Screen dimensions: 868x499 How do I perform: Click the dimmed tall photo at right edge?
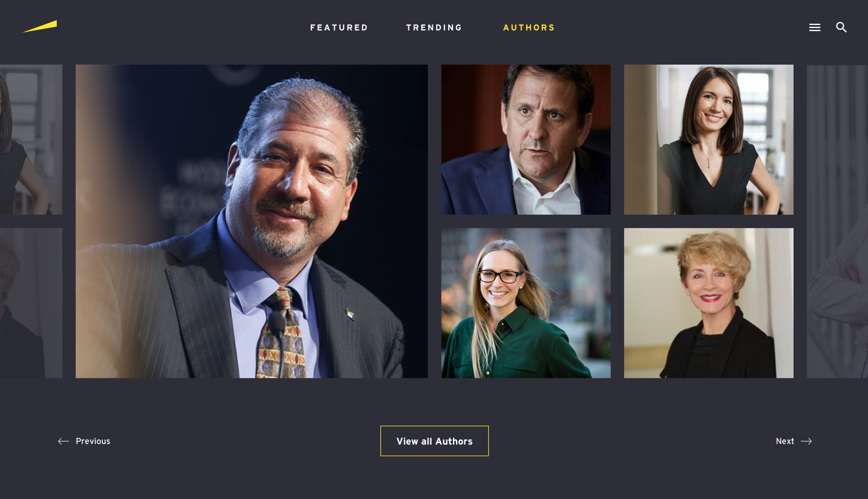[838, 221]
